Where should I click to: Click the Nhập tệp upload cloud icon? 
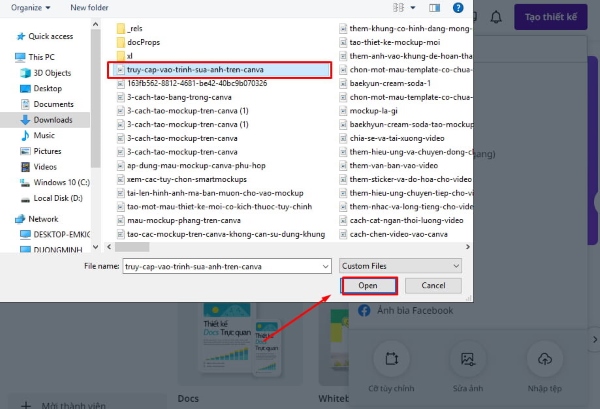click(544, 358)
